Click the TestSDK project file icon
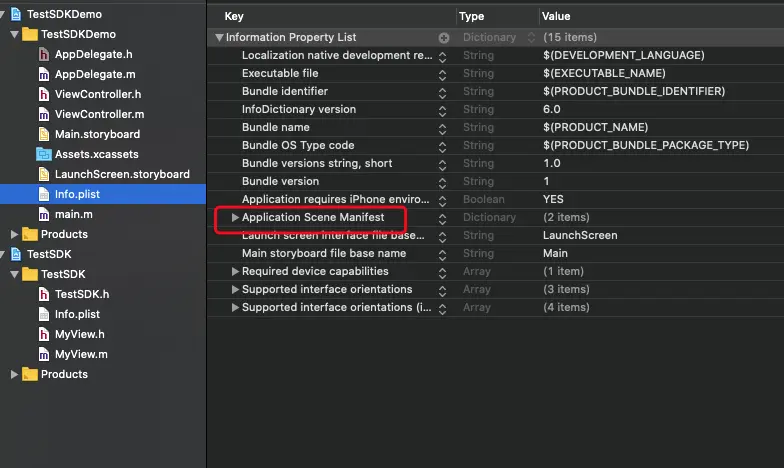The image size is (784, 468). 16,254
